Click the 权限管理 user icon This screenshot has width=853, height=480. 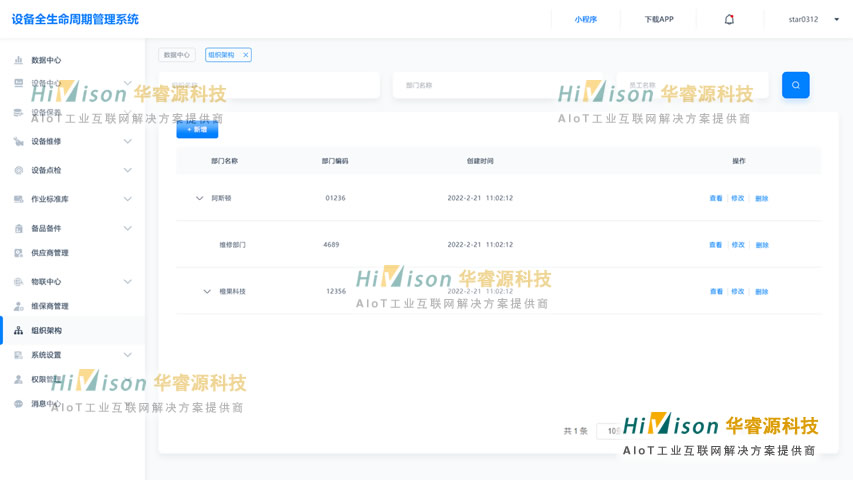pos(18,379)
